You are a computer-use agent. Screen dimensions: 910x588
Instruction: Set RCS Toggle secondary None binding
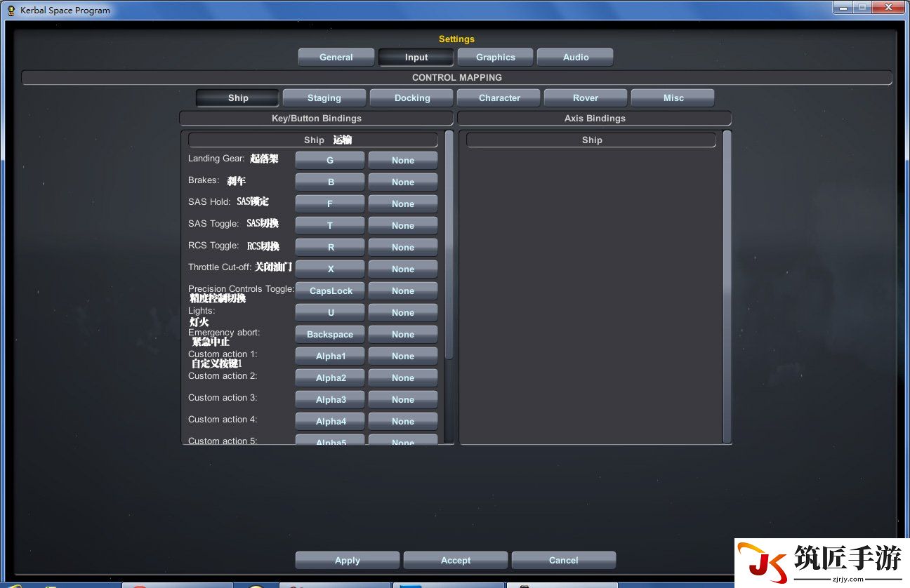[403, 248]
